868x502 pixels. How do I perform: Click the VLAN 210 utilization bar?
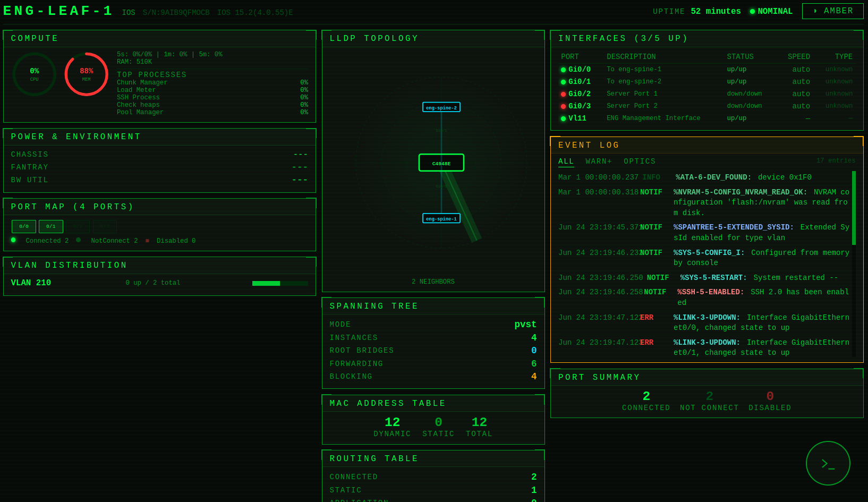point(280,284)
